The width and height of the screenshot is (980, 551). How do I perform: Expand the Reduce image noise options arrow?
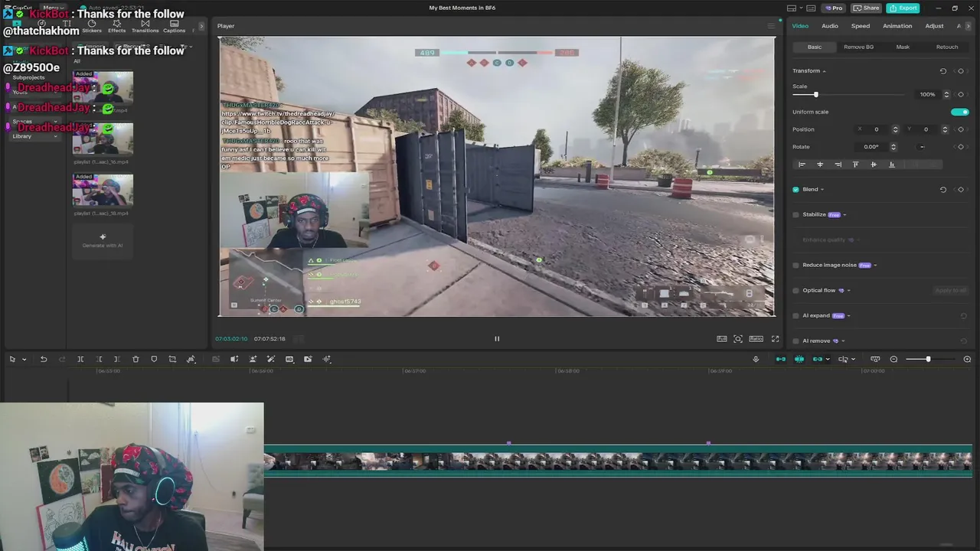[x=875, y=266]
